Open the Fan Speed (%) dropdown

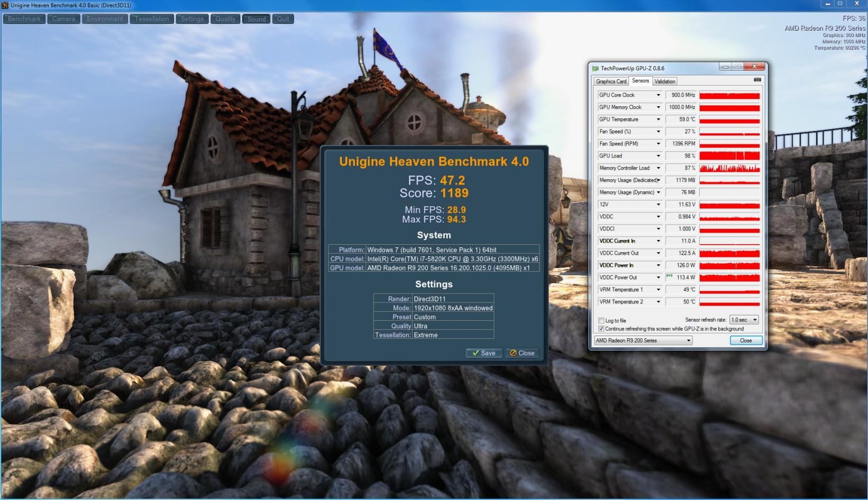pos(659,132)
